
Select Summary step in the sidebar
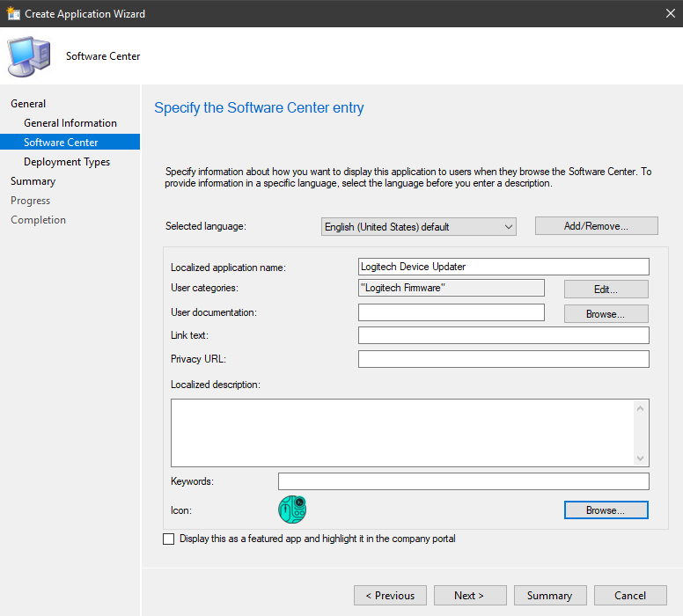pyautogui.click(x=33, y=181)
